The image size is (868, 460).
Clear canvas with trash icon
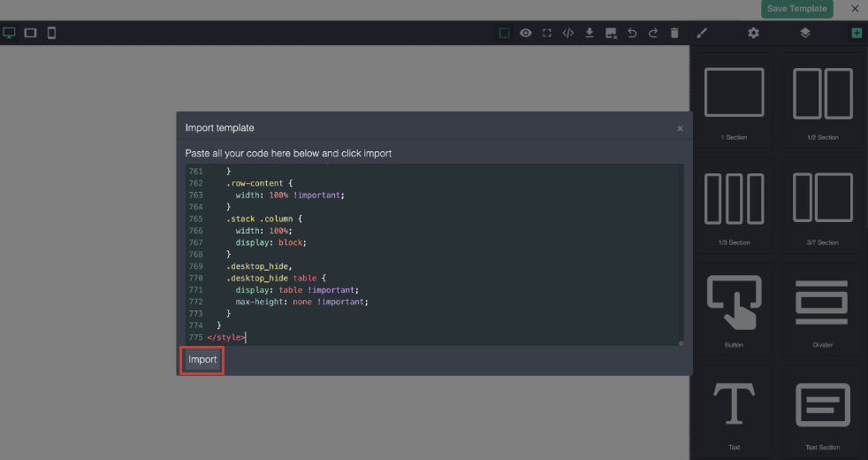(674, 33)
